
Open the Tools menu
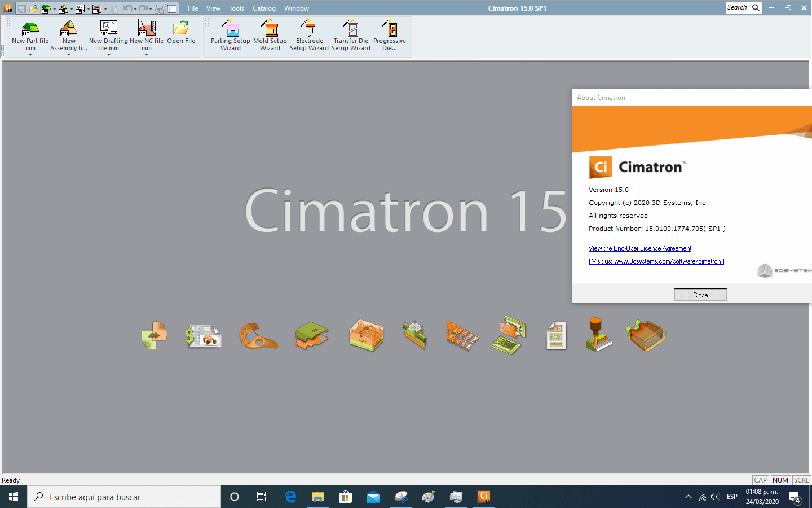pyautogui.click(x=236, y=8)
